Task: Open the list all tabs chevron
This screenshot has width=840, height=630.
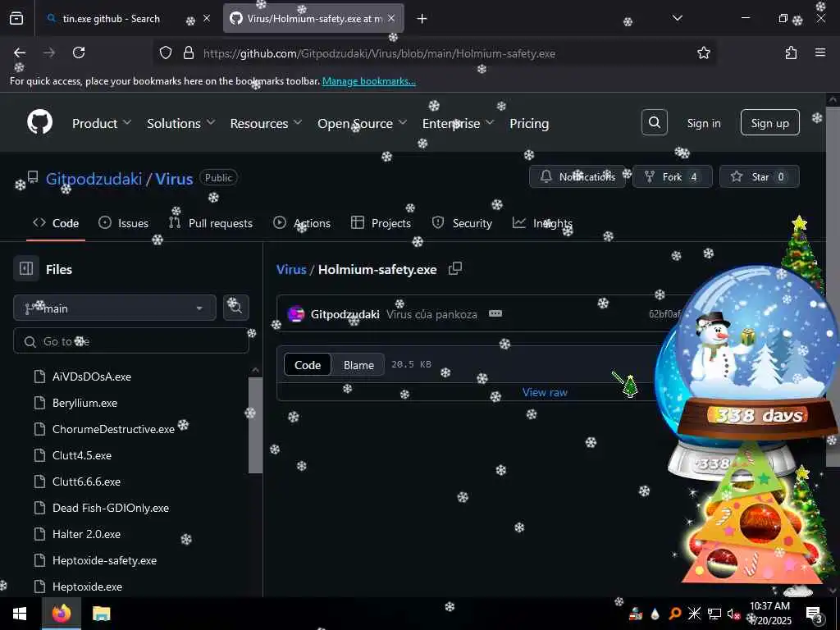Action: [677, 18]
